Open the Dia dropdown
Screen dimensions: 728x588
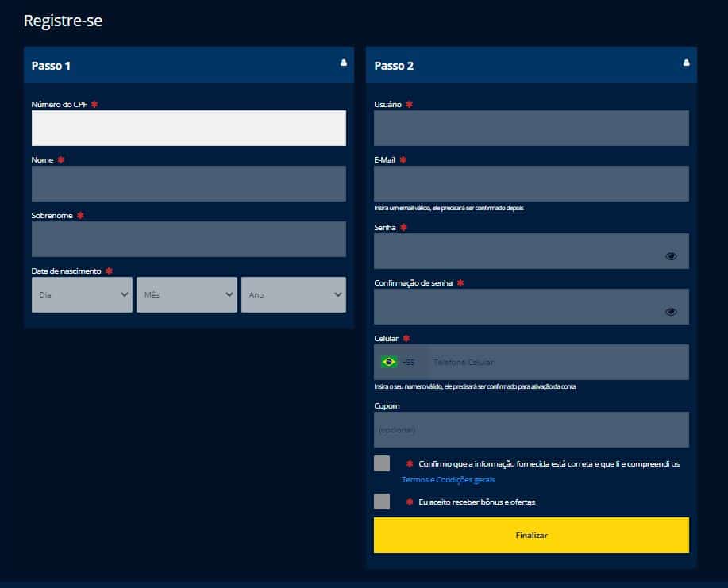[82, 294]
